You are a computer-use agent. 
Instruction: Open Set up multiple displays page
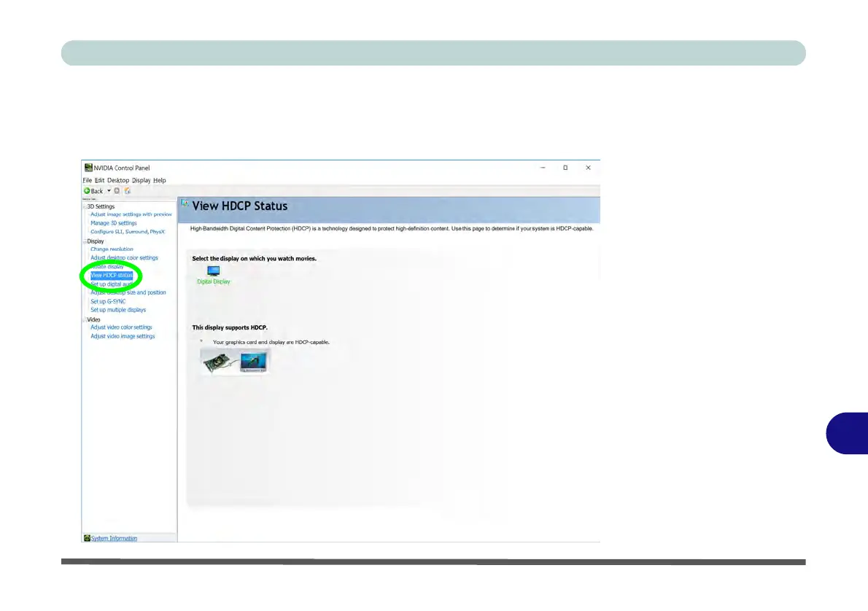coord(118,310)
